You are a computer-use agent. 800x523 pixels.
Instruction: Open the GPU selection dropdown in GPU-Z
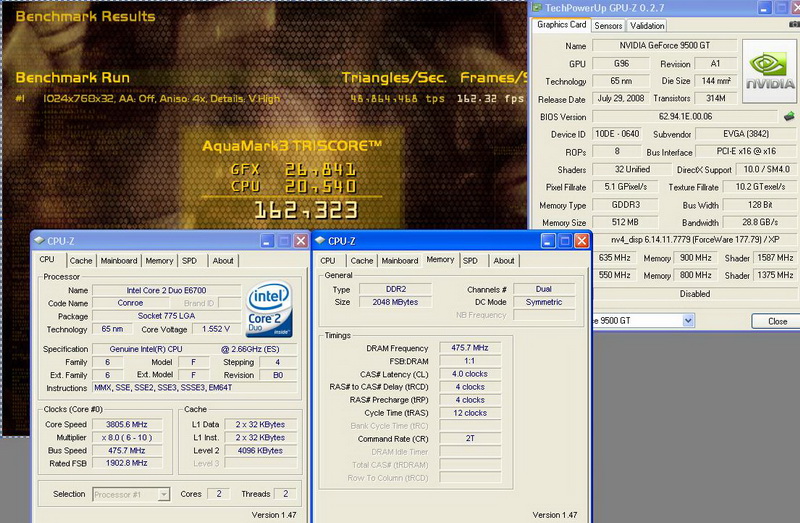tap(688, 320)
